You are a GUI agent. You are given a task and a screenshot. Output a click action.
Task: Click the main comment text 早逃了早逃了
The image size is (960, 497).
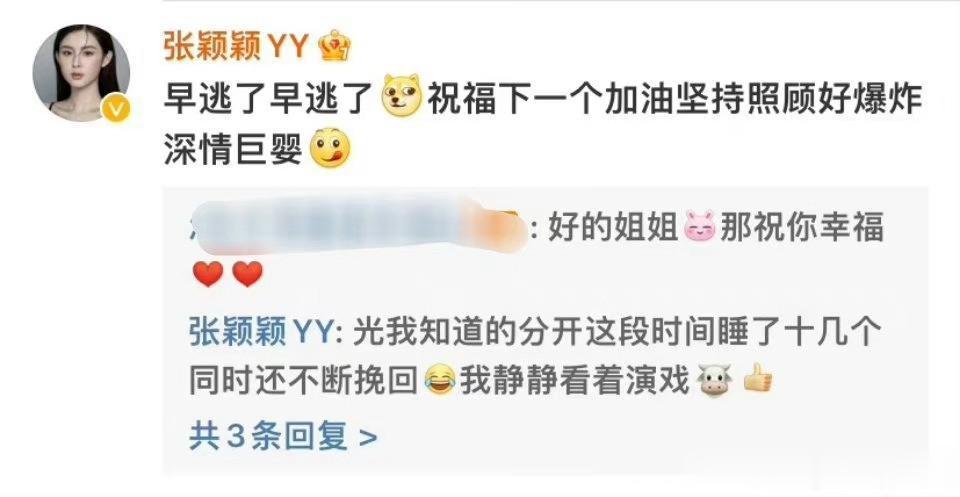click(x=270, y=97)
